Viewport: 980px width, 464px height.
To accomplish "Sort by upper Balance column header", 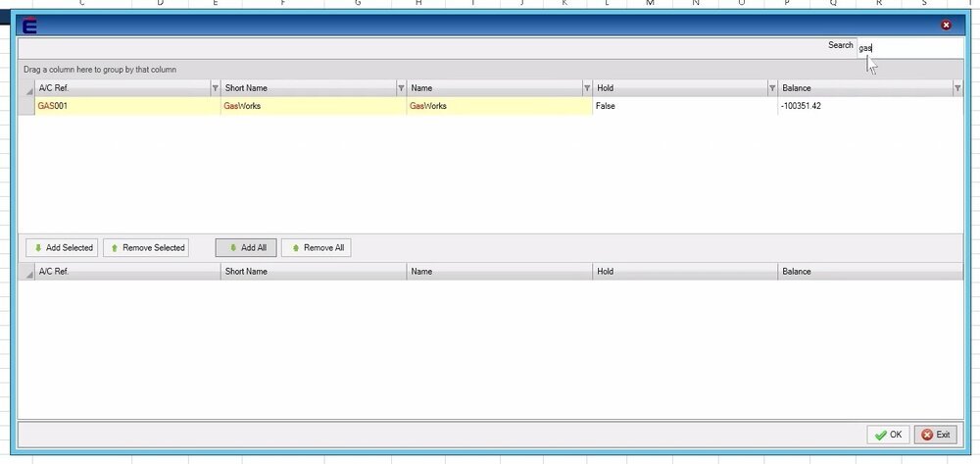I will coord(865,88).
